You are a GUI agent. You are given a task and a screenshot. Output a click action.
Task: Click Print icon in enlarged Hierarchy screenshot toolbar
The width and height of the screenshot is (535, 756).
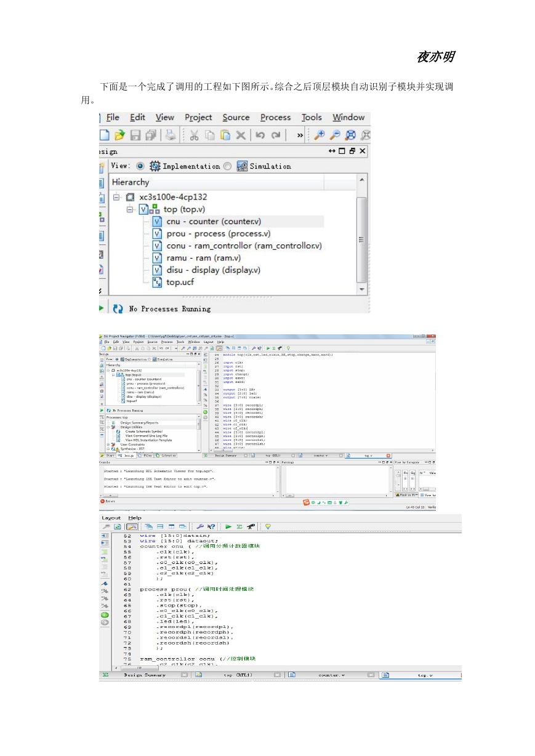pos(170,135)
